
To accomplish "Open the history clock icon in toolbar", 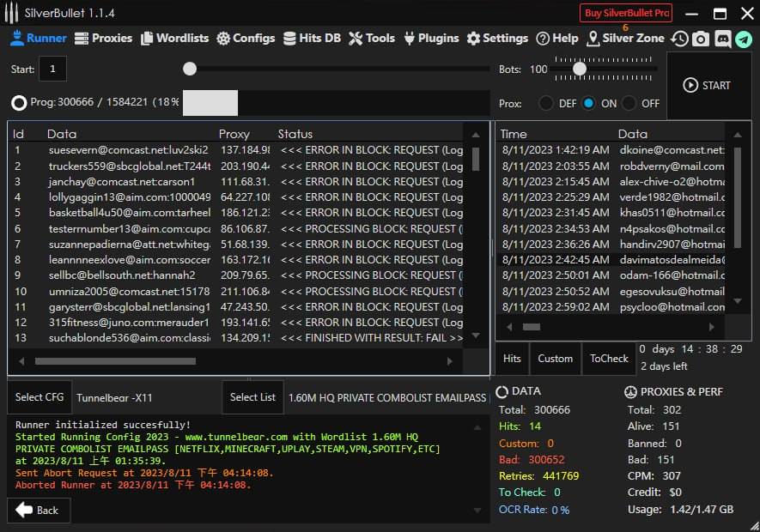I will [679, 39].
